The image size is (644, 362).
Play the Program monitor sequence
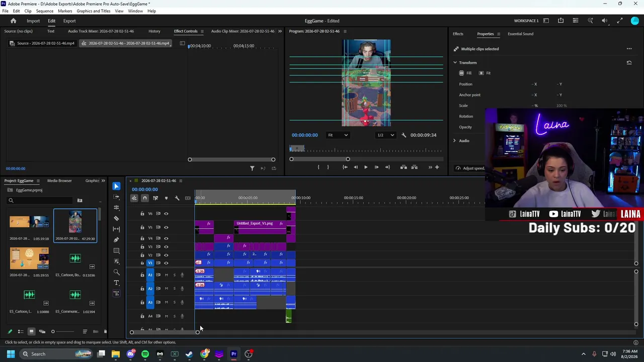pos(366,167)
